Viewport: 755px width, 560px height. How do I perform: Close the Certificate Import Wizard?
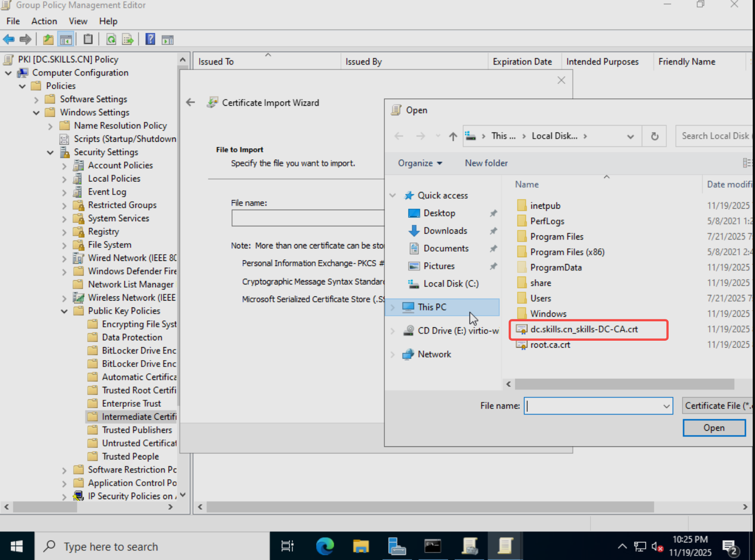point(561,80)
